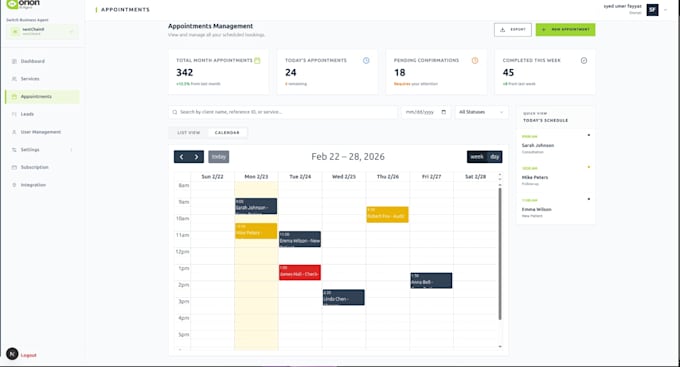Click the search by client name field

coord(283,112)
